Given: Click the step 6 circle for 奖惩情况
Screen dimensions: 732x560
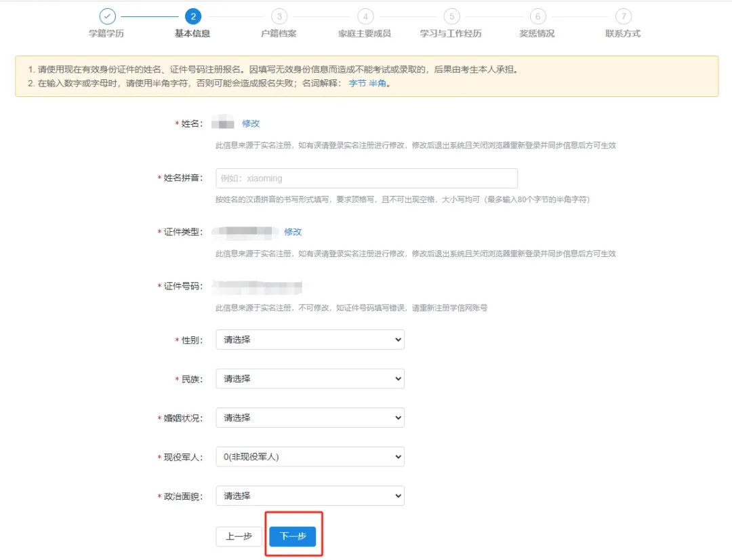Looking at the screenshot, I should (x=537, y=16).
